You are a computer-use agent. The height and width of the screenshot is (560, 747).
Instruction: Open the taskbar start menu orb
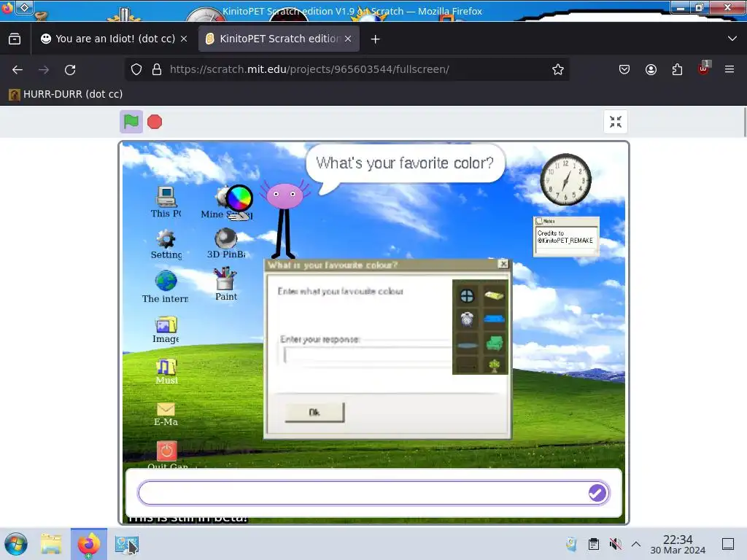(16, 544)
